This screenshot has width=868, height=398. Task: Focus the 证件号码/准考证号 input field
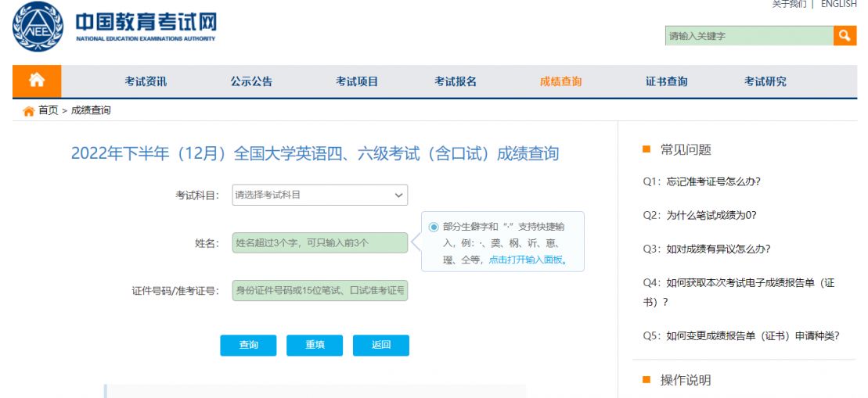[319, 291]
